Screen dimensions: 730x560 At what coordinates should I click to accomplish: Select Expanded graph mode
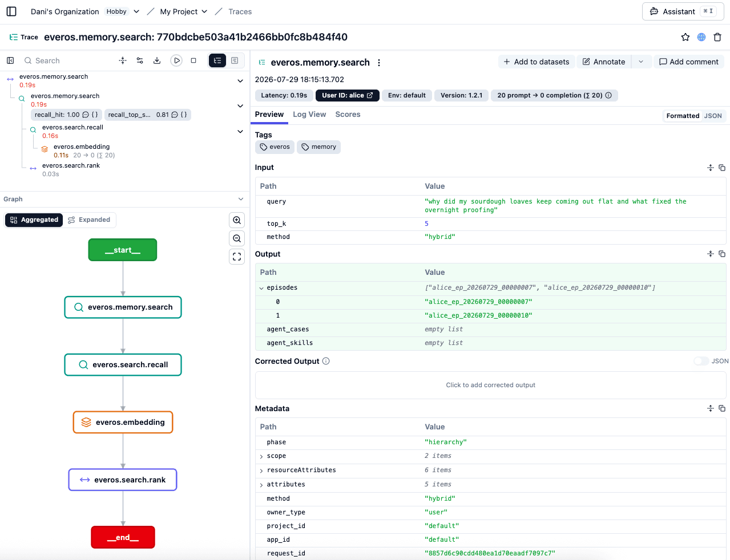(x=89, y=220)
